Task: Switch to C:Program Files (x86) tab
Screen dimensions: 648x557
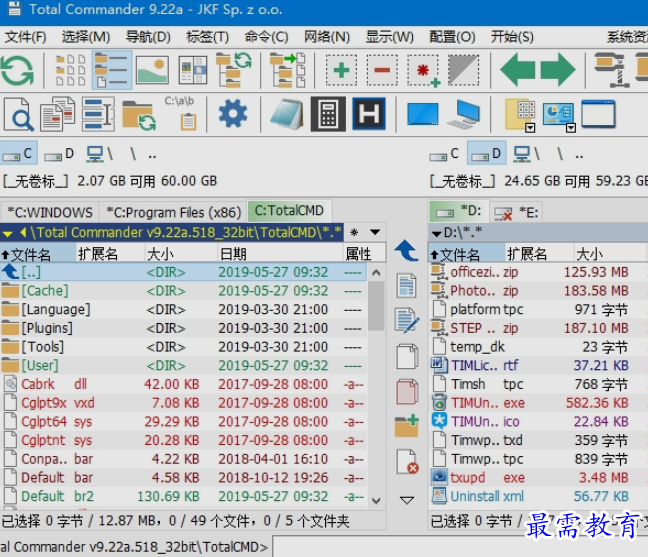Action: 173,212
